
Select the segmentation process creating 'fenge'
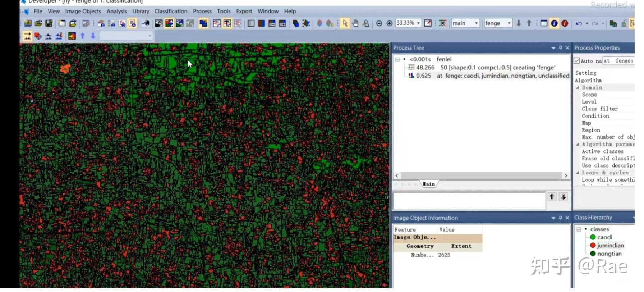point(482,68)
